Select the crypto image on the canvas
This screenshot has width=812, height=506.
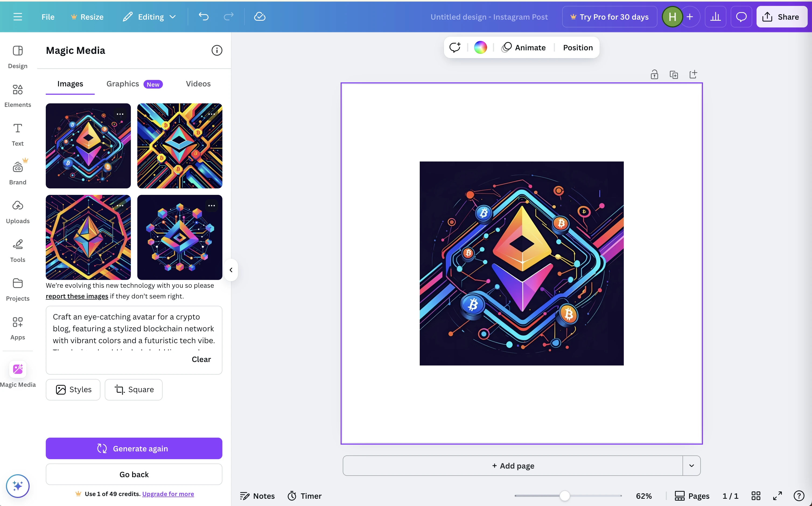click(521, 263)
